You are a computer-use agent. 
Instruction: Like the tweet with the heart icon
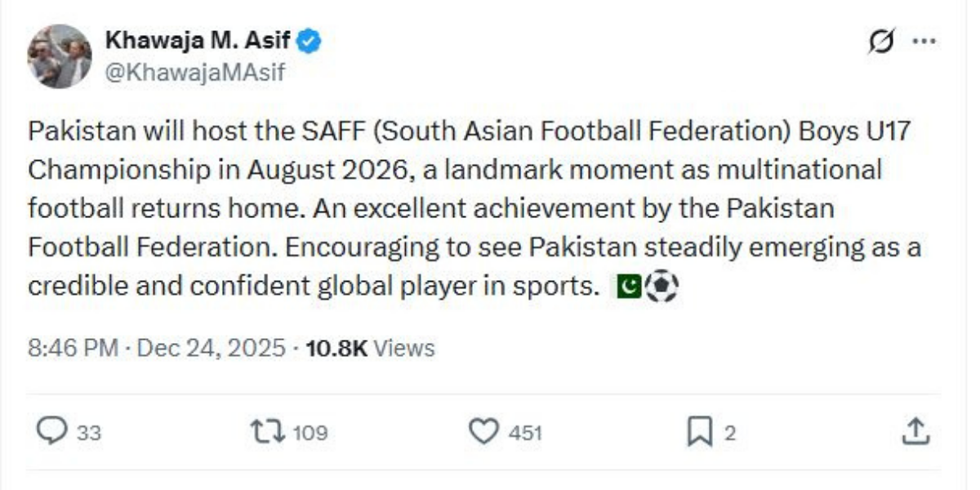485,431
